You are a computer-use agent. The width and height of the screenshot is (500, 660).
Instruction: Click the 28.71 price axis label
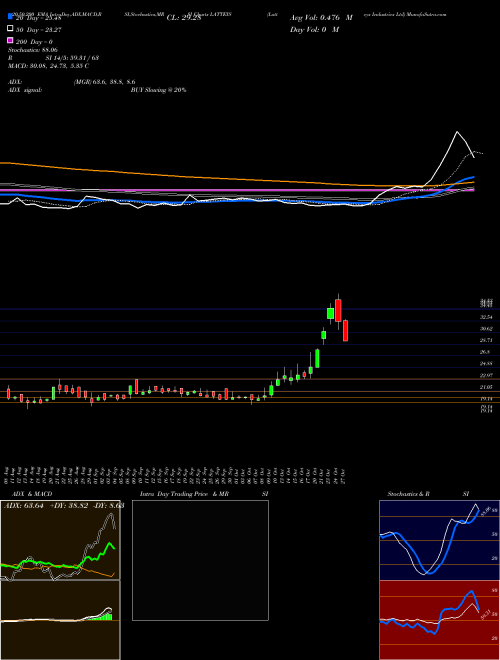487,340
